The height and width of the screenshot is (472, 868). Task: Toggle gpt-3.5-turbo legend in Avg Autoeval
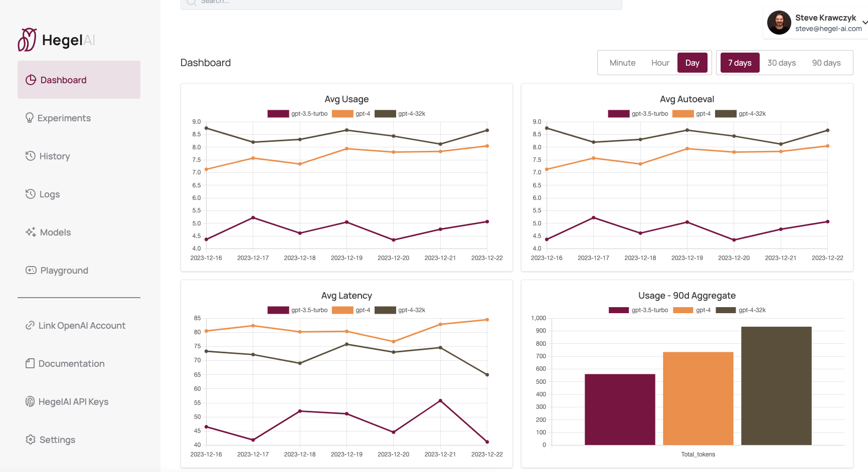pos(638,114)
